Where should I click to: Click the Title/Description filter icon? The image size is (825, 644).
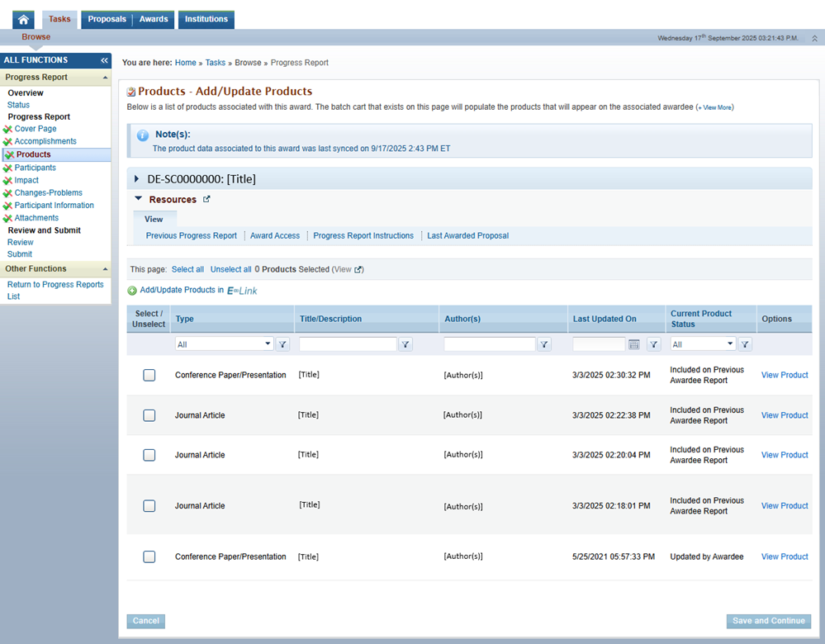405,344
